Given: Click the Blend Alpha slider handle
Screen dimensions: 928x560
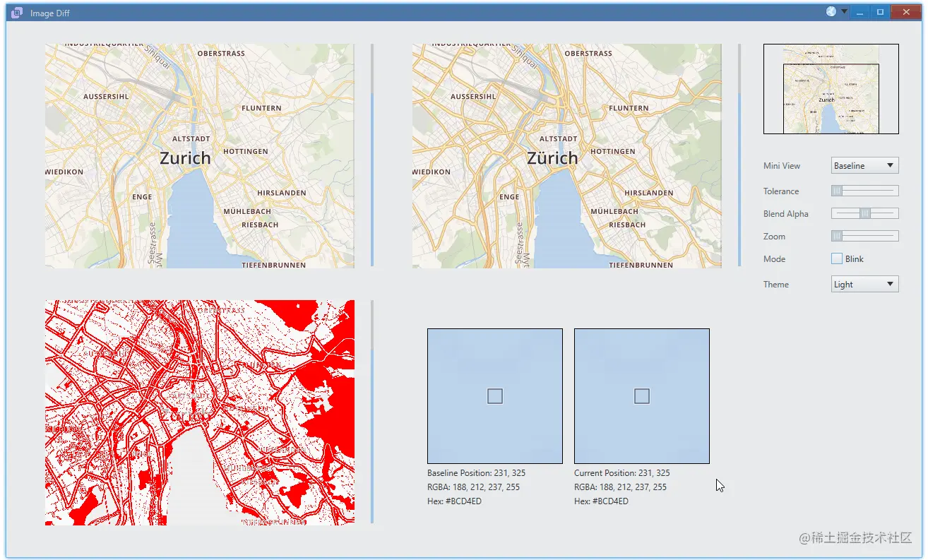Looking at the screenshot, I should 865,213.
